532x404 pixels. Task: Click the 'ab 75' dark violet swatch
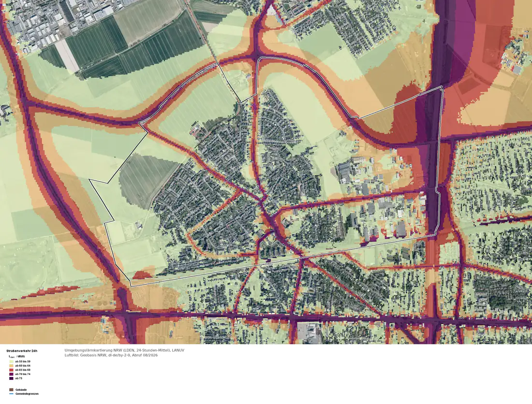pos(11,378)
